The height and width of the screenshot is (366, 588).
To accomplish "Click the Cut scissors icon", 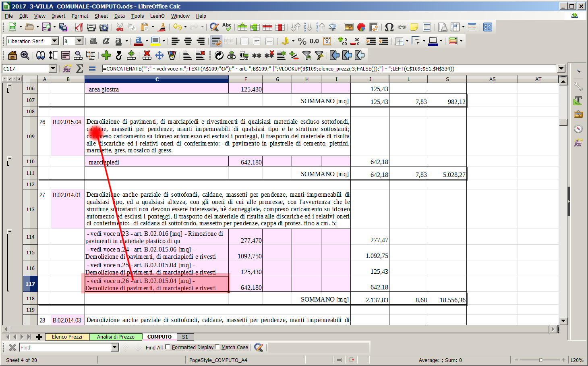I will tap(120, 27).
